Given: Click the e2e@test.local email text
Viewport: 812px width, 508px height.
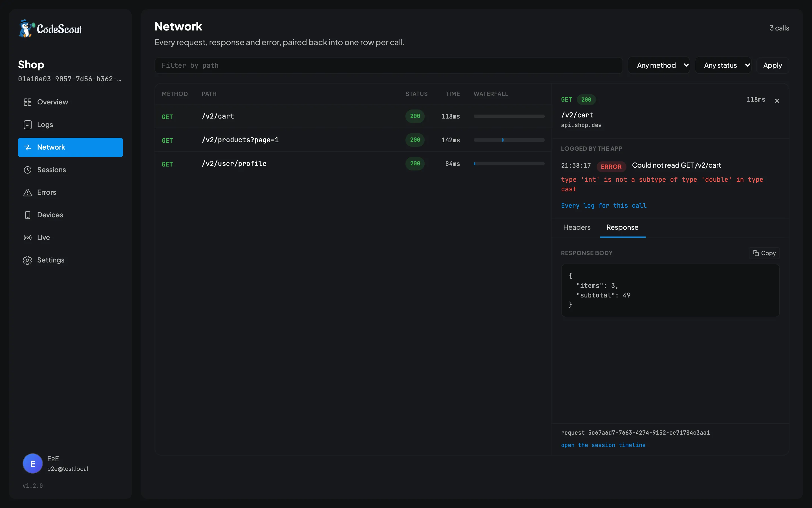Looking at the screenshot, I should click(67, 469).
